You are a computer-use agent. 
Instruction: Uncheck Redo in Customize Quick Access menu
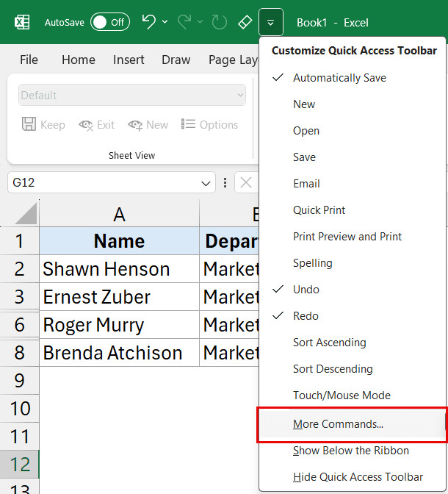tap(306, 316)
